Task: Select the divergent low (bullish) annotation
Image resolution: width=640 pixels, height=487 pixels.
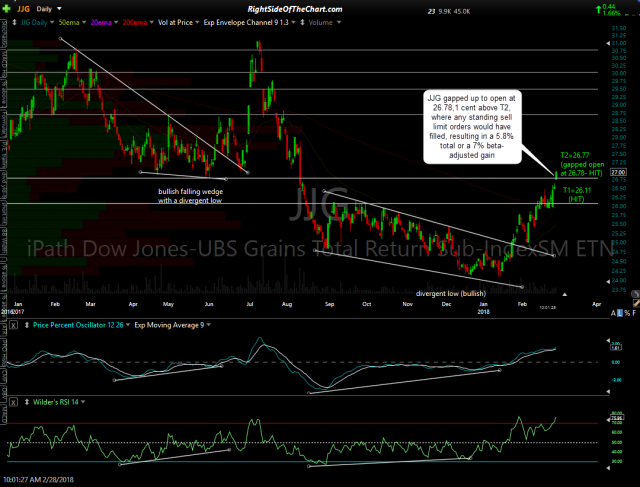Action: click(x=451, y=294)
